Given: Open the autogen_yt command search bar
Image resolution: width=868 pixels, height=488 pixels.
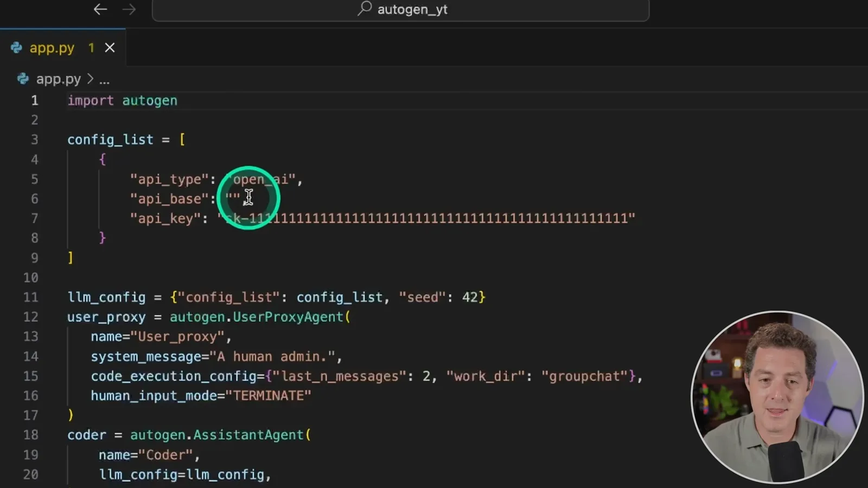Looking at the screenshot, I should [400, 10].
